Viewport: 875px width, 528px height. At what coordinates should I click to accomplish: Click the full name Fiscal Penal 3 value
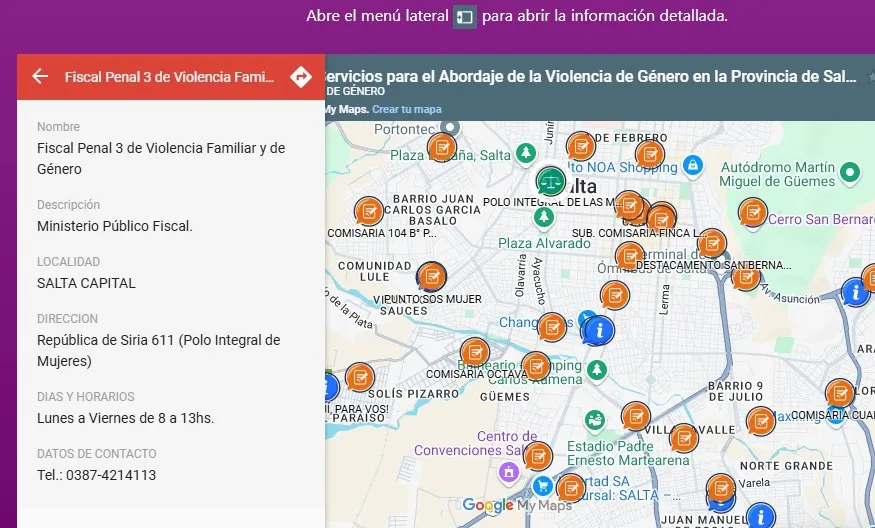(x=161, y=159)
